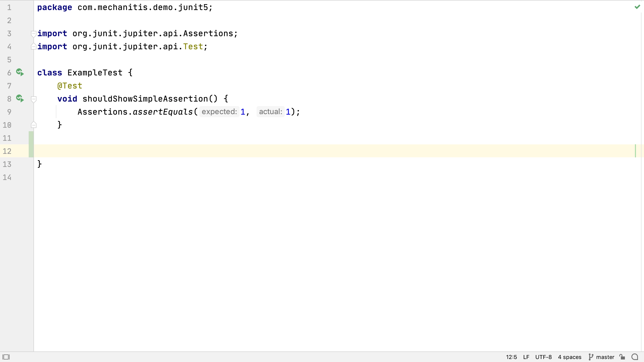The height and width of the screenshot is (362, 644).
Task: Click the actual: parameter hint
Action: click(x=270, y=112)
